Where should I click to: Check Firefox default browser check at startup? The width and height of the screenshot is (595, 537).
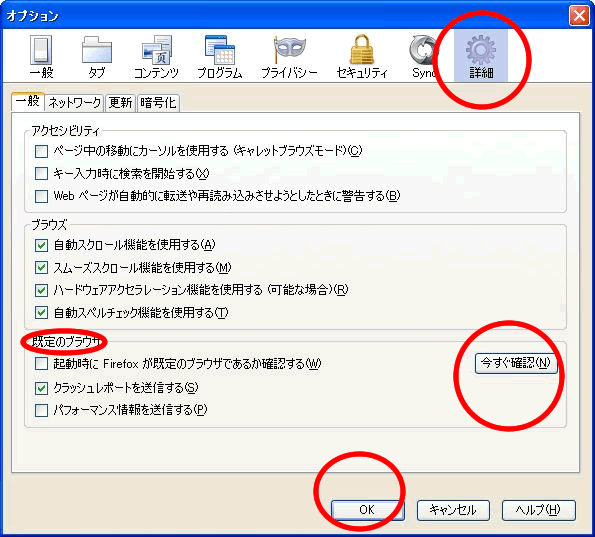click(x=41, y=364)
